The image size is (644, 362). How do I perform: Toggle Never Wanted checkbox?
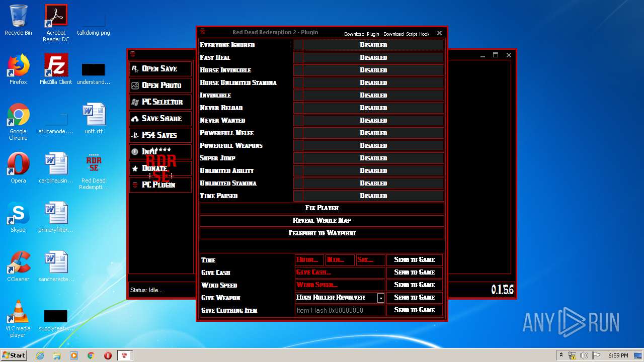(x=298, y=120)
